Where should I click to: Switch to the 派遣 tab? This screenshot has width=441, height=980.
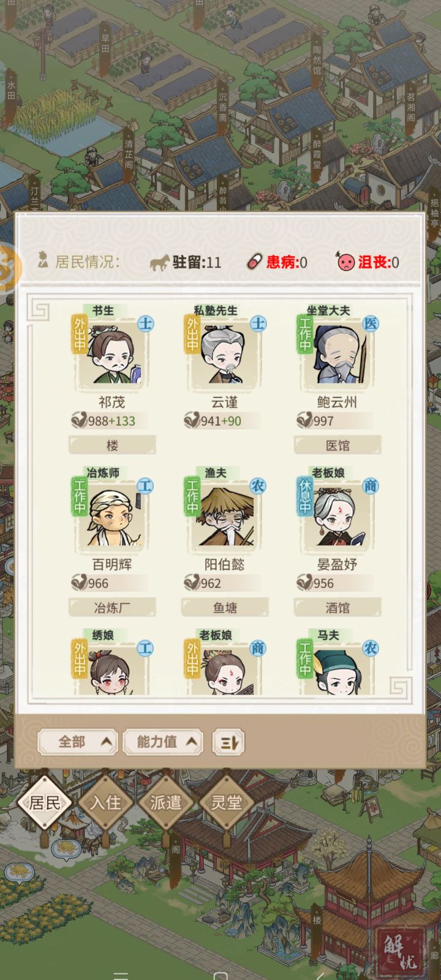(166, 802)
